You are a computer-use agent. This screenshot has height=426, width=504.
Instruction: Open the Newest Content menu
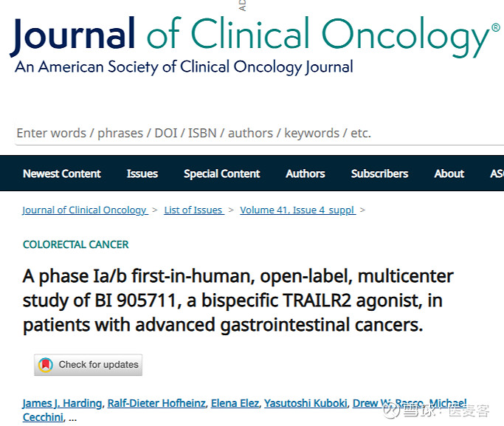tap(62, 174)
